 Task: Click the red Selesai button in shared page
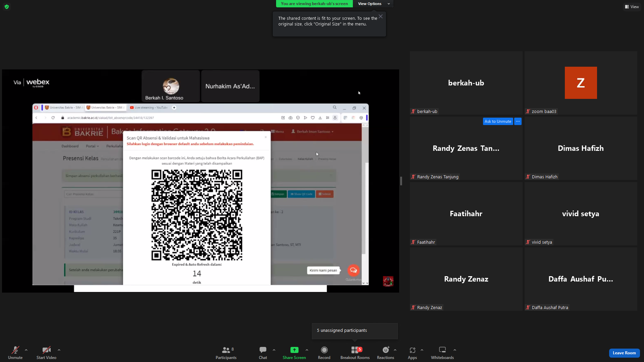[325, 194]
